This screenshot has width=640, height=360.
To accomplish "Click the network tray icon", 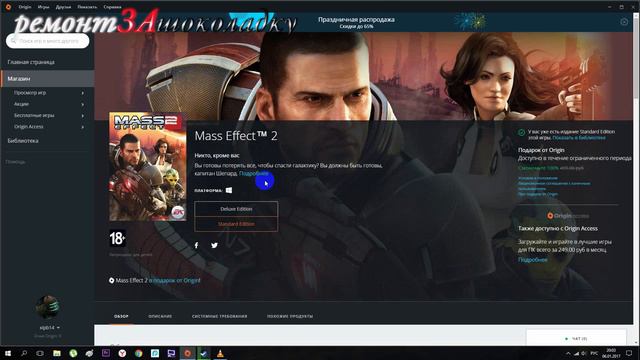I will click(x=576, y=353).
